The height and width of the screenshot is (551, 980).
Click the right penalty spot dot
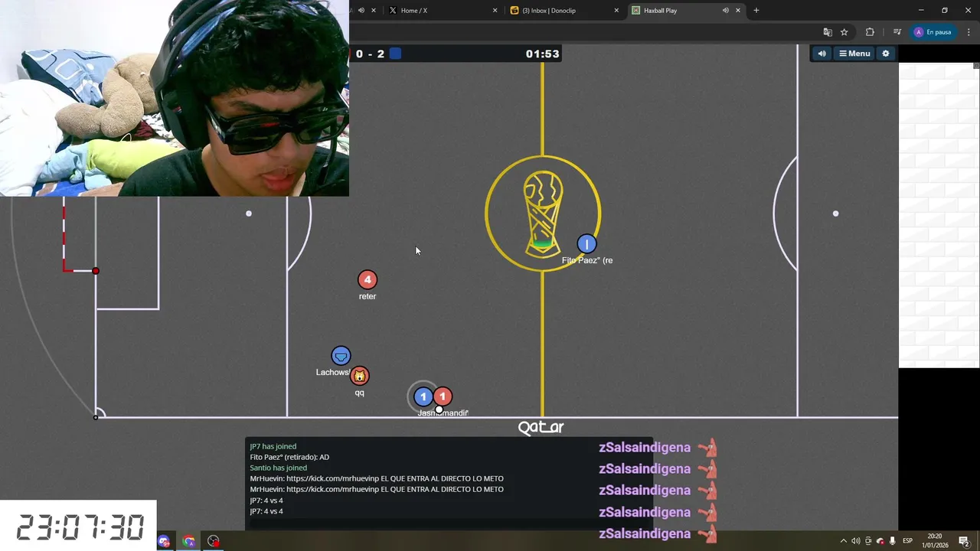[835, 214]
